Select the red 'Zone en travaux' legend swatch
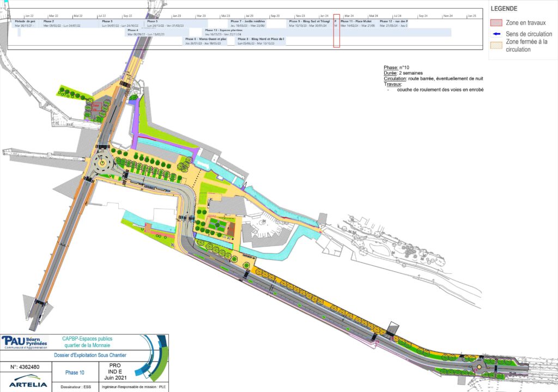Viewport: 558px width, 392px height. coord(495,23)
